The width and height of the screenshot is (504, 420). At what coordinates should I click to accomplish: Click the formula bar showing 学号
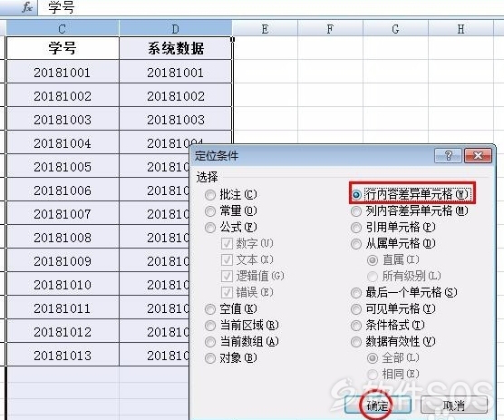[x=270, y=7]
